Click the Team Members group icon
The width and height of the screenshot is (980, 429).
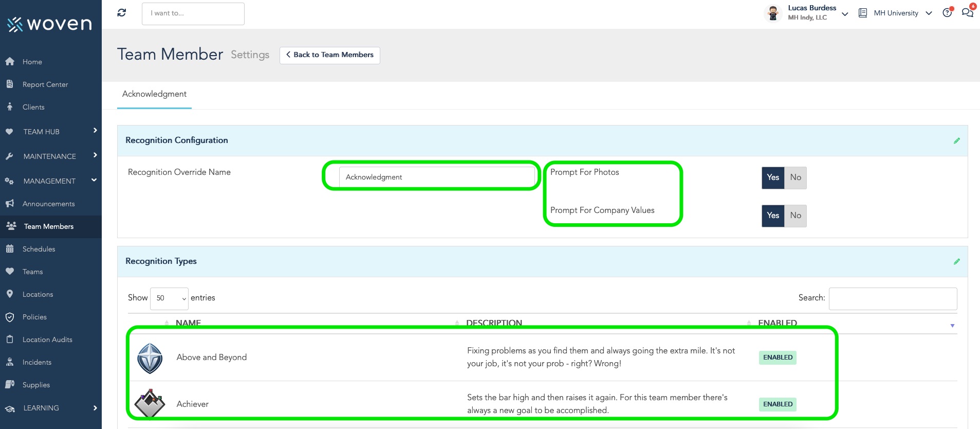click(11, 226)
